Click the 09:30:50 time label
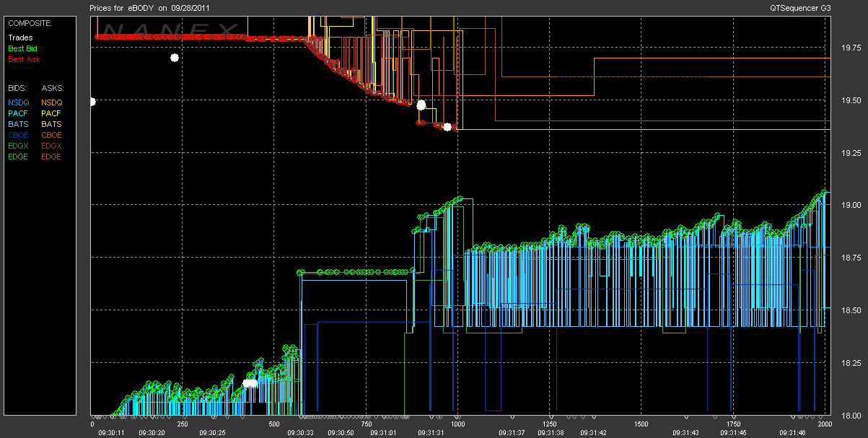This screenshot has height=438, width=868. 341,432
